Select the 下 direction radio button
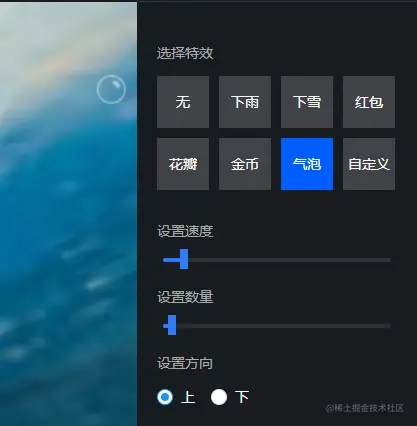 (x=219, y=397)
